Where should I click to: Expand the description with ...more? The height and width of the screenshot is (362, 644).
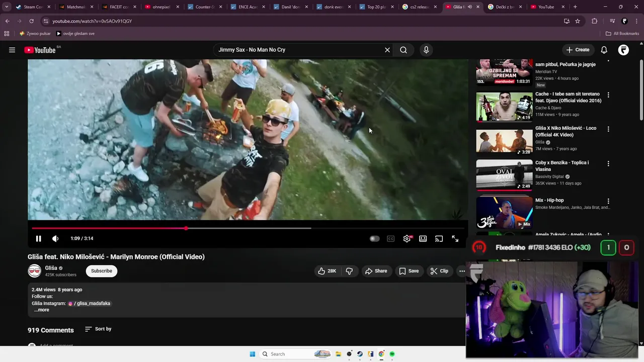coord(42,310)
